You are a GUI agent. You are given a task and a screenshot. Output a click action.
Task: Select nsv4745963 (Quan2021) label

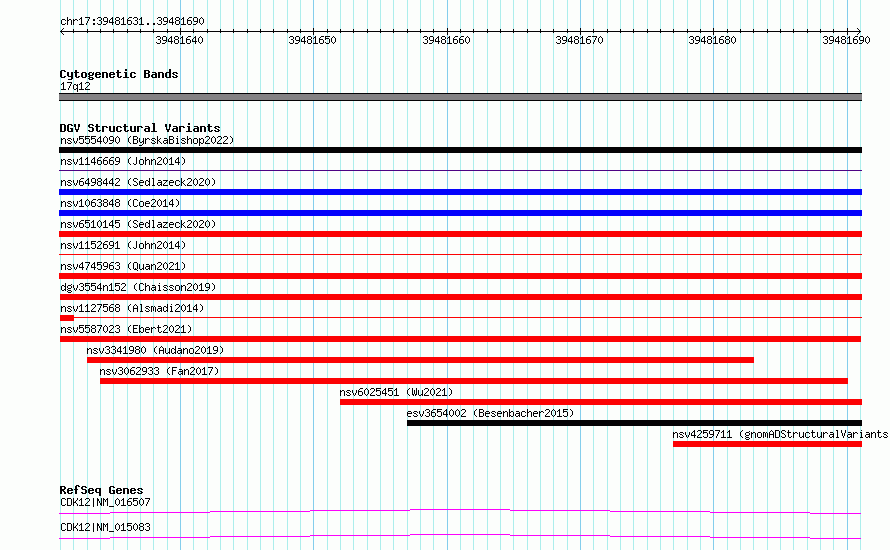click(123, 266)
